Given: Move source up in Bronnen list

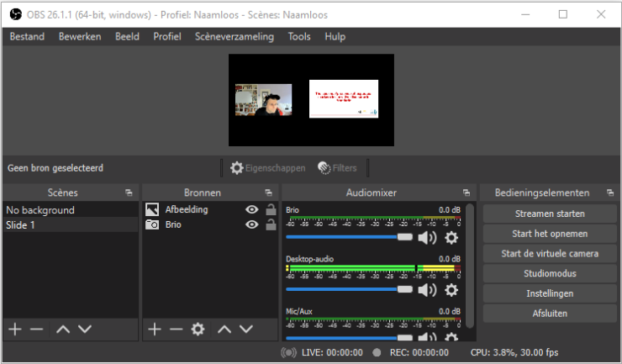Looking at the screenshot, I should pos(224,329).
